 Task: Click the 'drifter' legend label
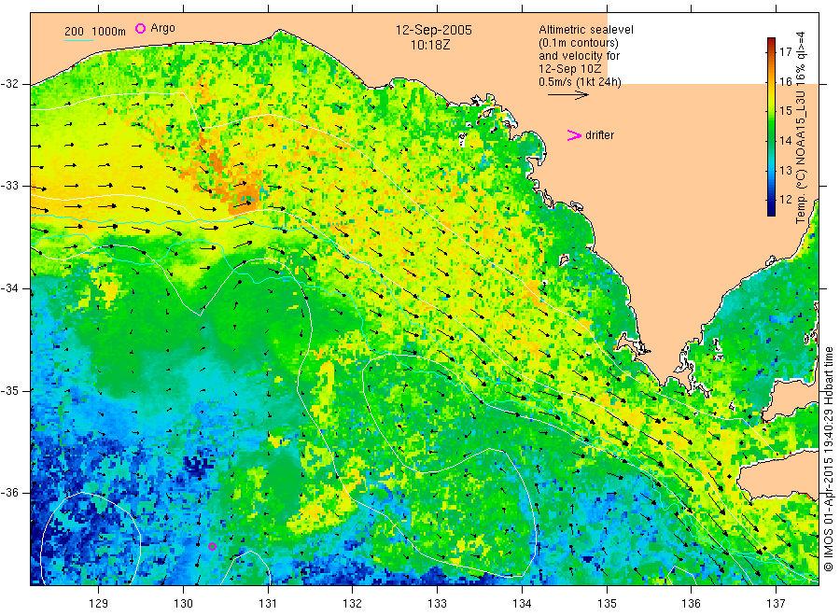point(599,135)
